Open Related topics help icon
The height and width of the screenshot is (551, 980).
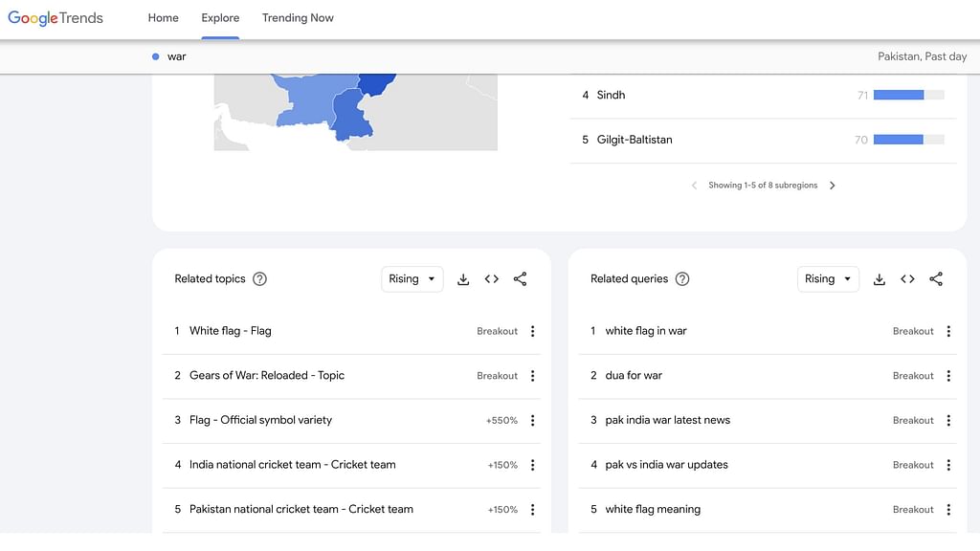pos(259,279)
